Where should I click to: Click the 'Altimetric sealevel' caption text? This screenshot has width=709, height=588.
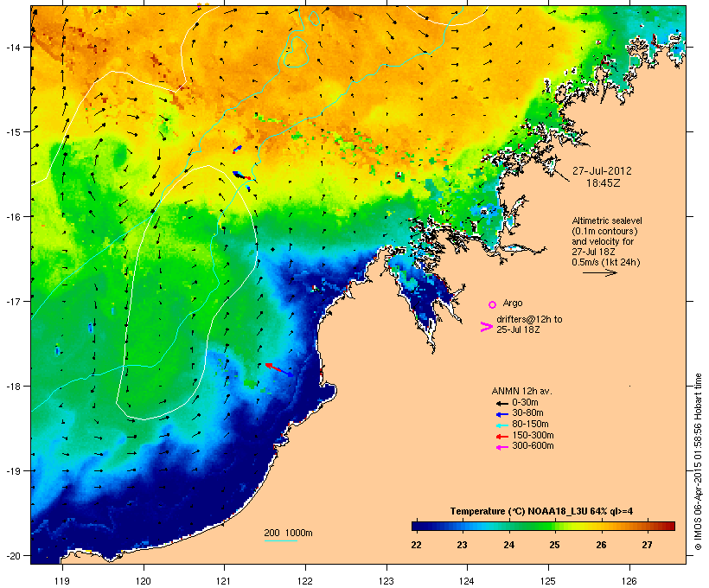tap(607, 220)
